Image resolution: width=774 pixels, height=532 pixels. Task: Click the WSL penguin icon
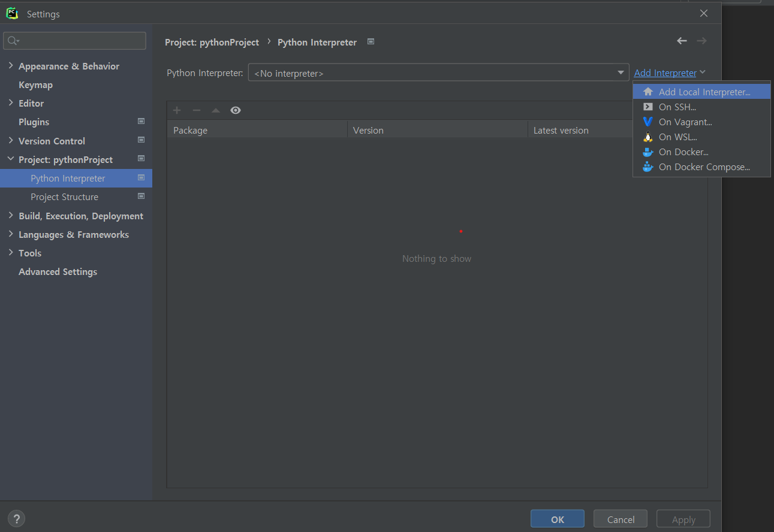tap(647, 137)
